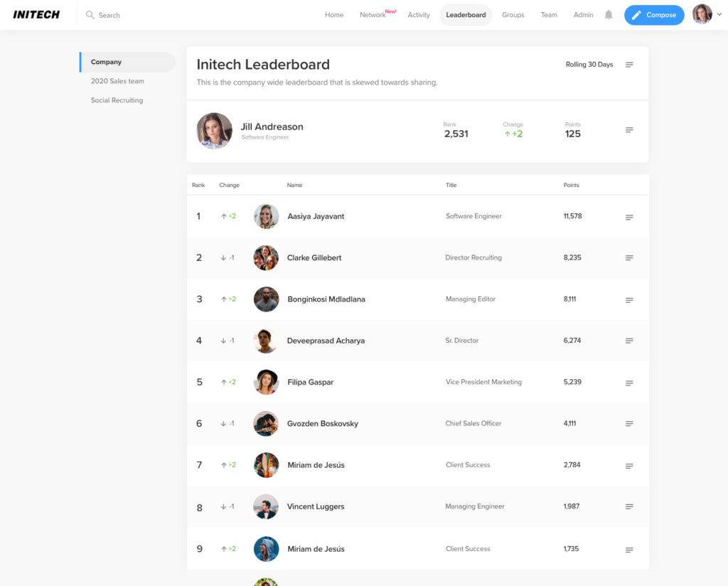
Task: Open row menu for rank 9 Miriam de Jesús
Action: coord(629,550)
